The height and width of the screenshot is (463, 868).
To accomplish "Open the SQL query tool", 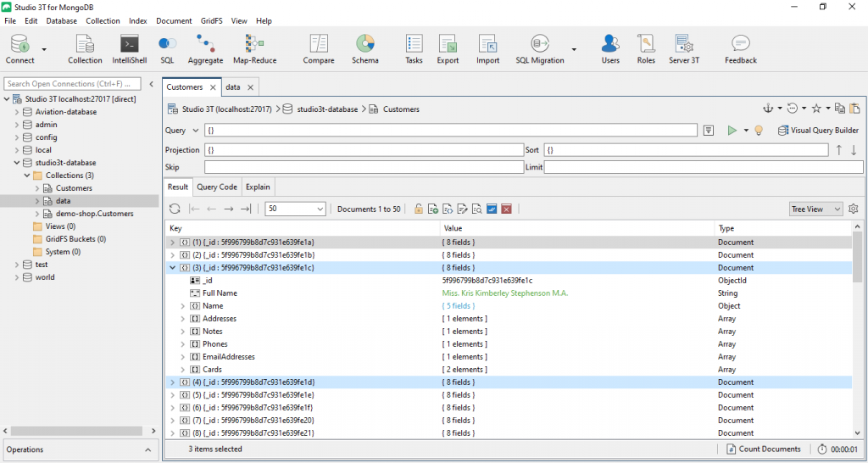I will pyautogui.click(x=167, y=49).
